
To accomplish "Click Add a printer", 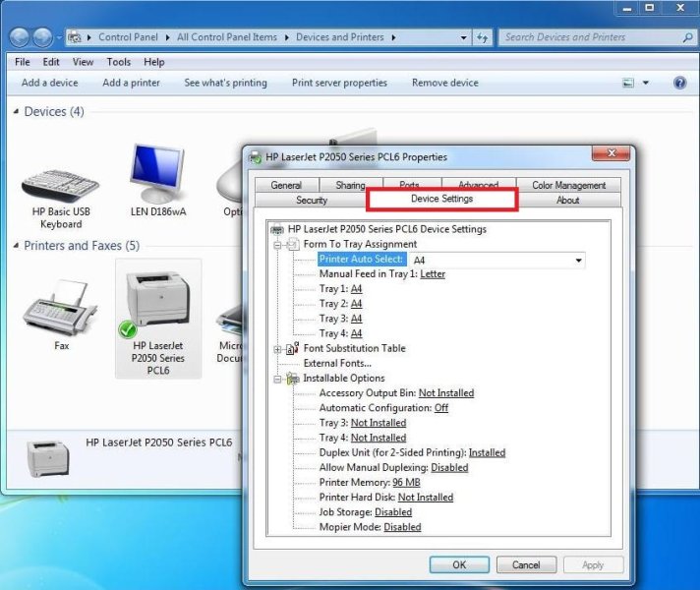I will tap(131, 83).
